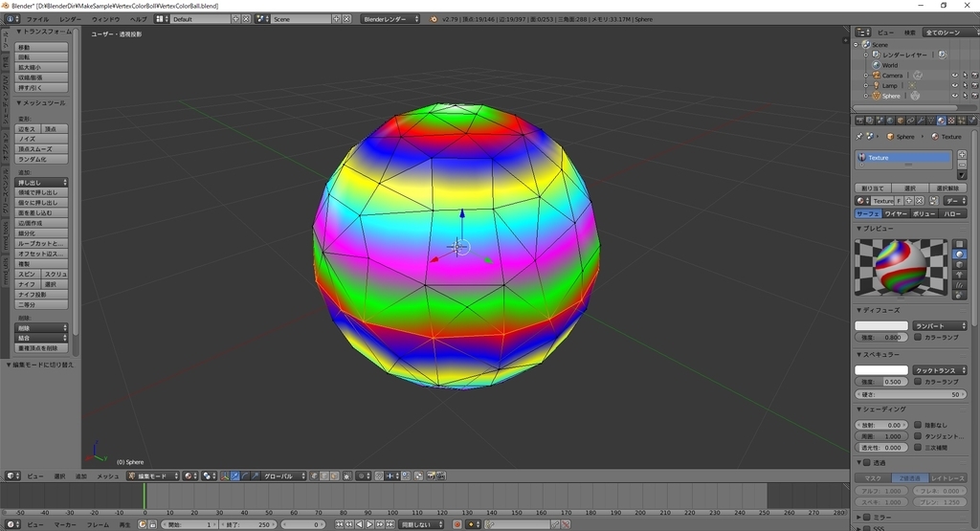Open the 押し出し extrude dropdown

pos(42,183)
